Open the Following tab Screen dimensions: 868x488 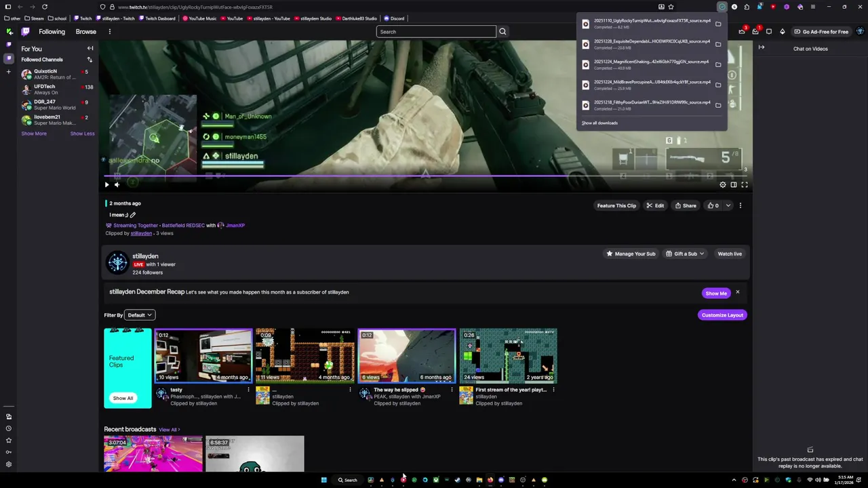[52, 32]
